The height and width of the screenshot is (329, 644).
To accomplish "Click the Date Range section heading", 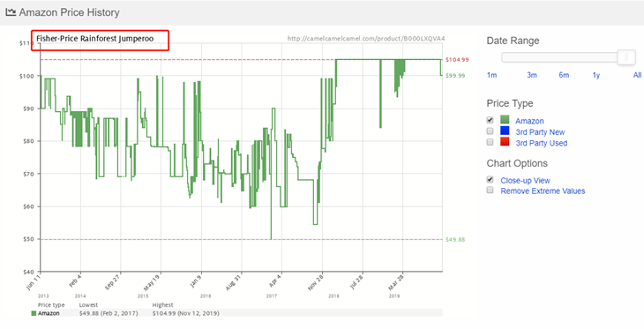I will click(513, 41).
